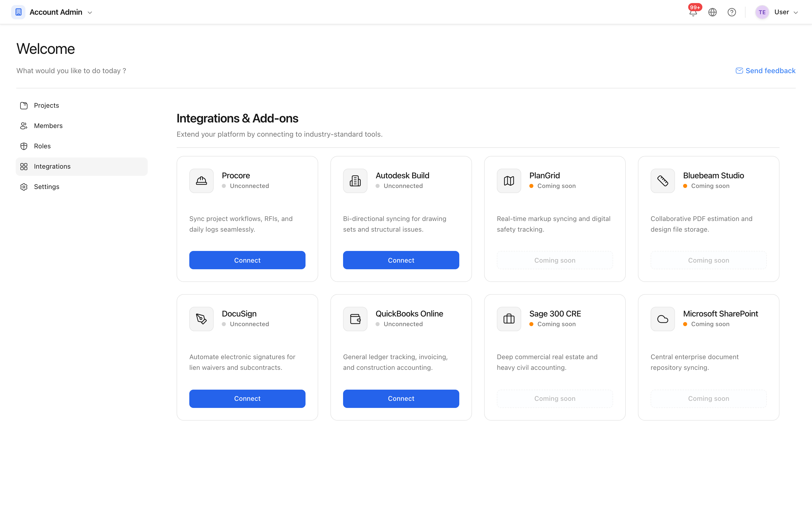Connect the Procore integration
Viewport: 812px width, 508px height.
coord(247,260)
